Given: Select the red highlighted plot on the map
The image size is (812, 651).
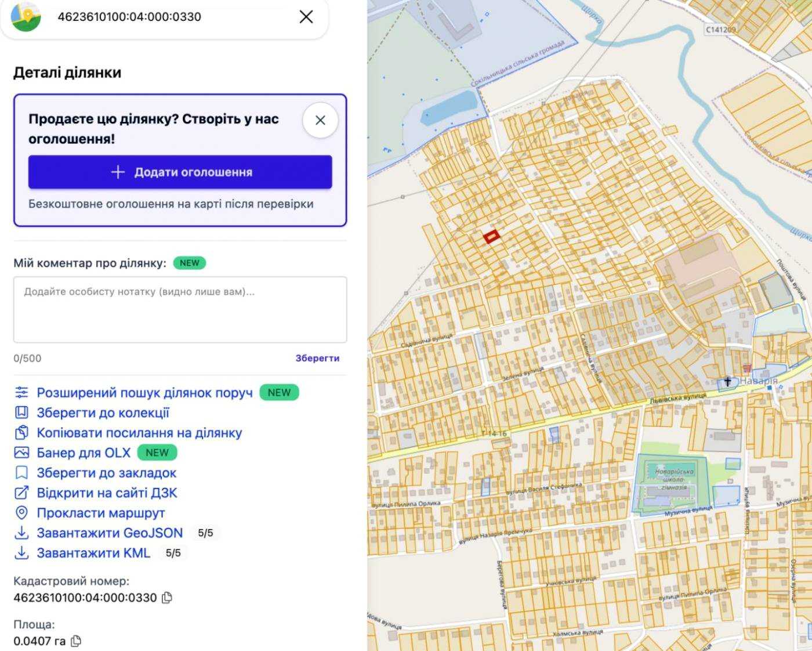Looking at the screenshot, I should [491, 236].
